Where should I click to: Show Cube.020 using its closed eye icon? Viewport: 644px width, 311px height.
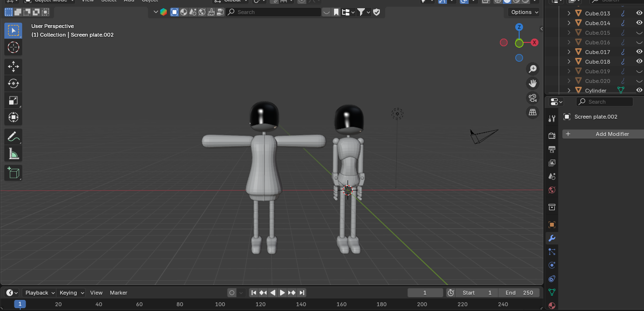[639, 81]
